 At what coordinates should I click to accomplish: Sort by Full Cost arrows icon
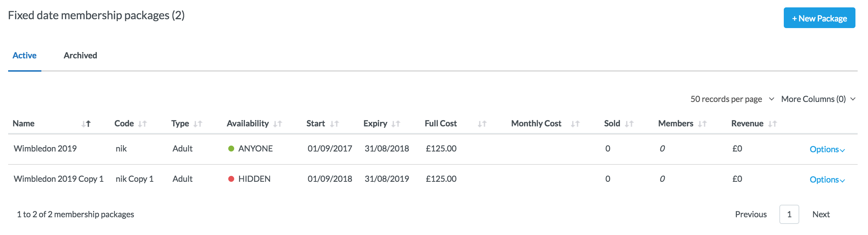[482, 124]
